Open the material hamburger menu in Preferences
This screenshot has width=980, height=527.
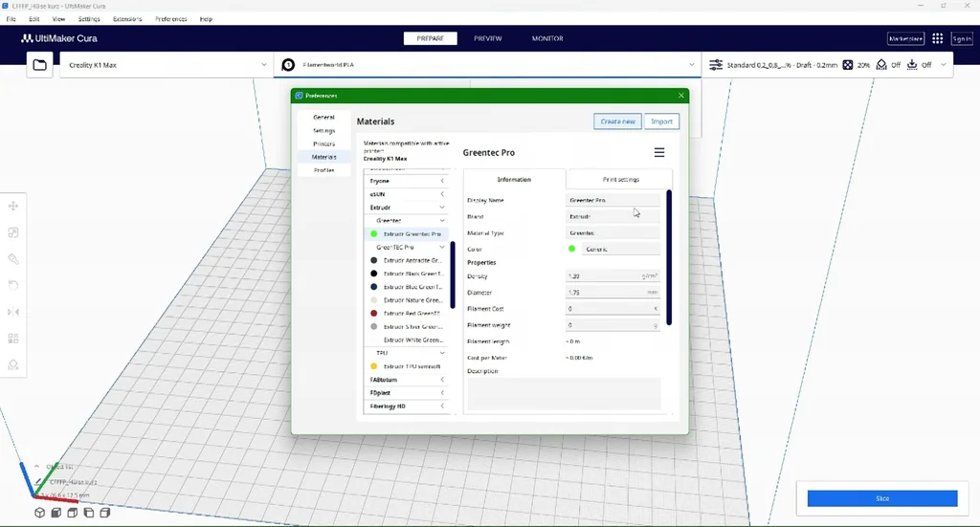tap(659, 152)
